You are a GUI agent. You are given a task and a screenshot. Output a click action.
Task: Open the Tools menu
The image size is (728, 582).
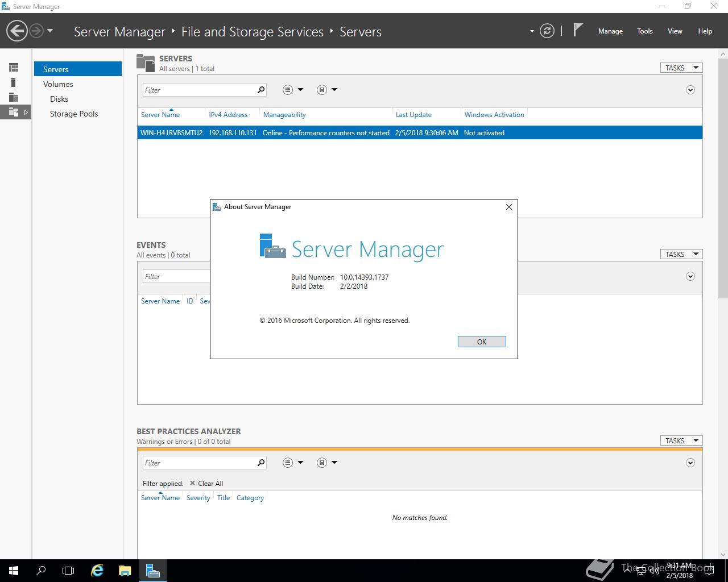pos(645,31)
